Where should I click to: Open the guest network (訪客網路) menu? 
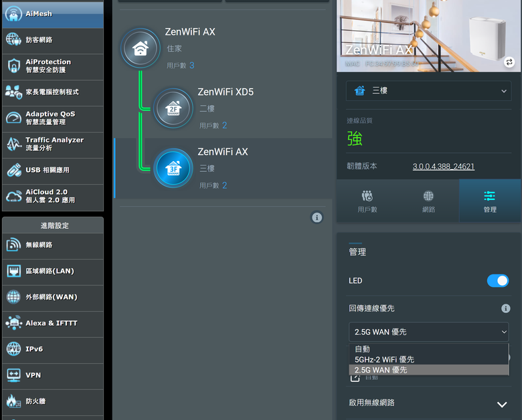click(x=53, y=41)
